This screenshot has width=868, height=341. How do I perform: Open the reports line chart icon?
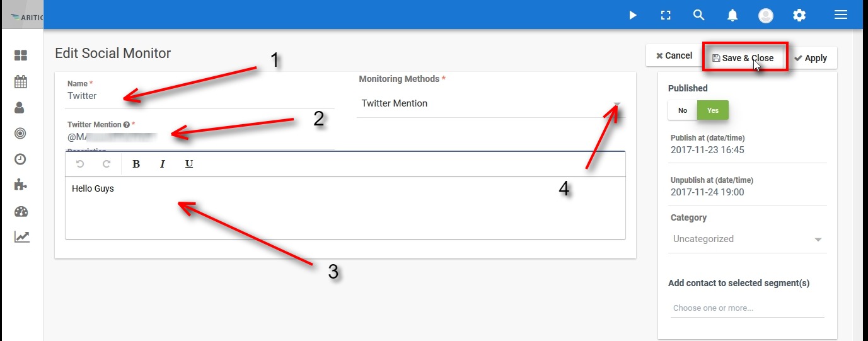click(22, 236)
